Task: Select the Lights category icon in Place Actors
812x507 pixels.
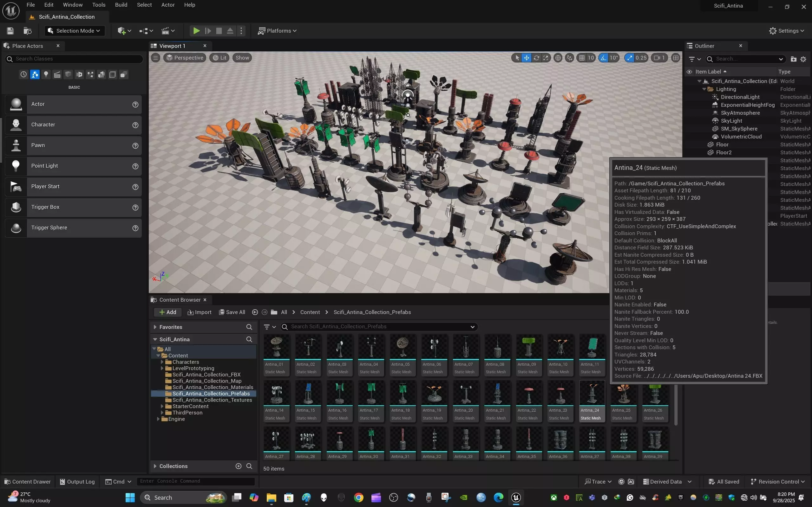Action: tap(46, 74)
